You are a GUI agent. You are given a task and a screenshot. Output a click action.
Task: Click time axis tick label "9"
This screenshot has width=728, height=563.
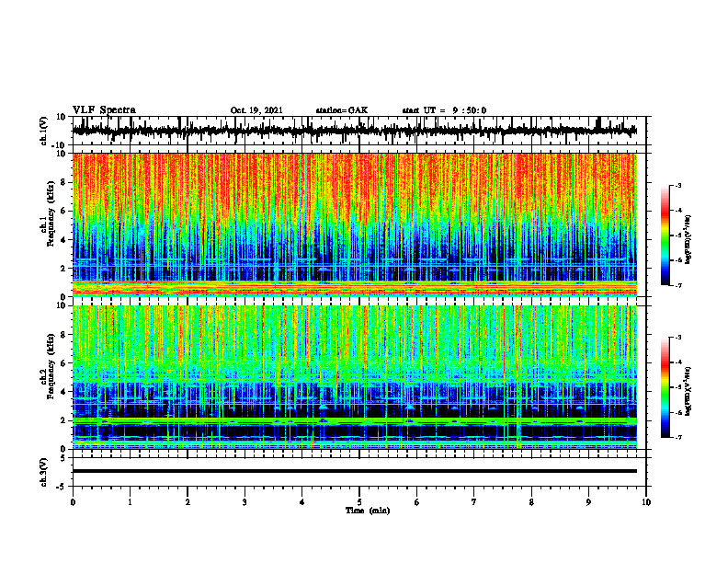(588, 502)
